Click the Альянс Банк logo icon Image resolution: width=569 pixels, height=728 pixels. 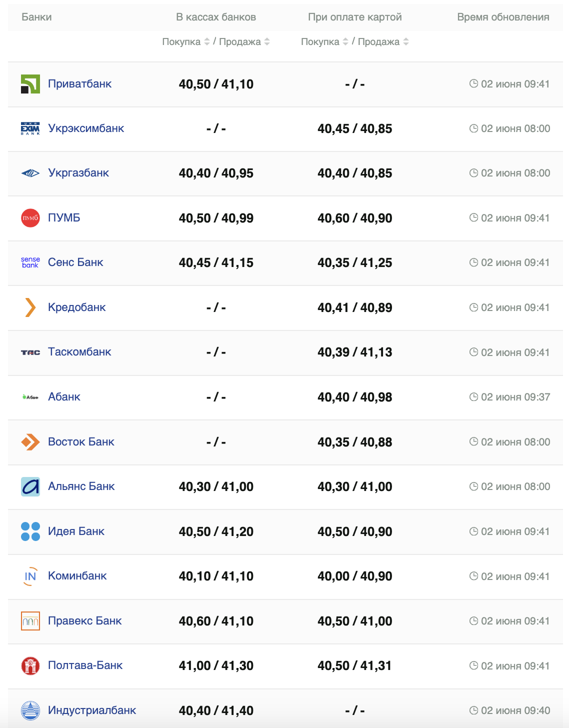click(x=30, y=486)
